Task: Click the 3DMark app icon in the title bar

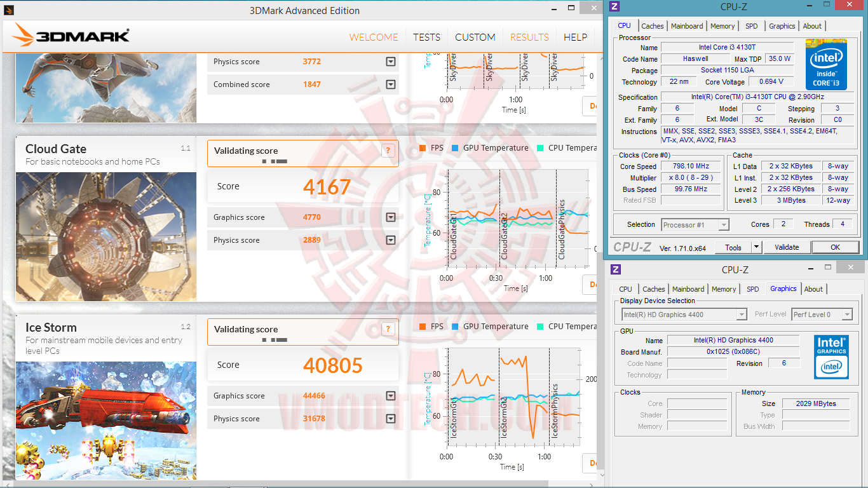Action: [8, 10]
